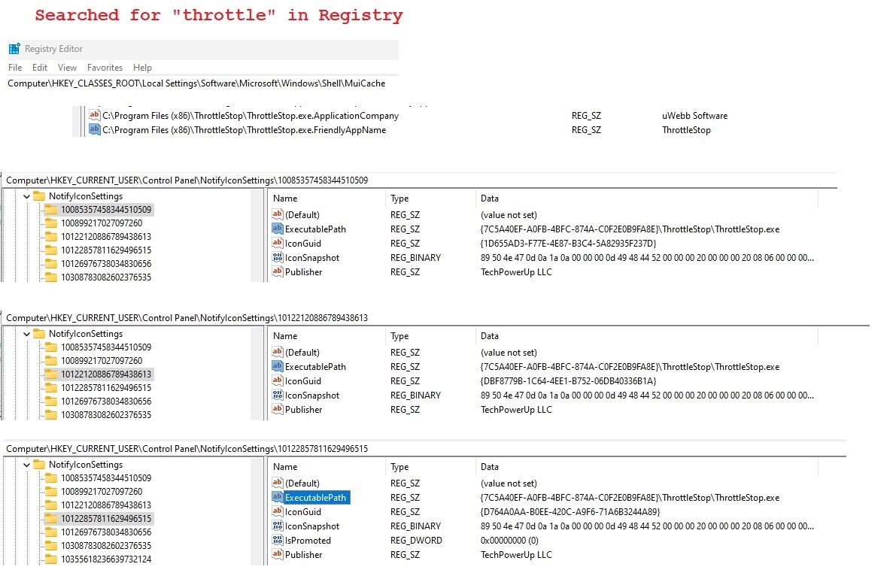Select IconGuid name beside {1D655AD3-F77E-4E87-B3C4-5A82935F237D}
Viewport: 896px width, 588px height.
tap(303, 244)
